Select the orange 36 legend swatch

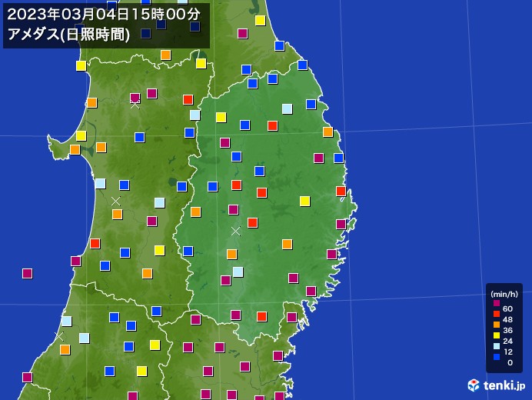click(497, 325)
